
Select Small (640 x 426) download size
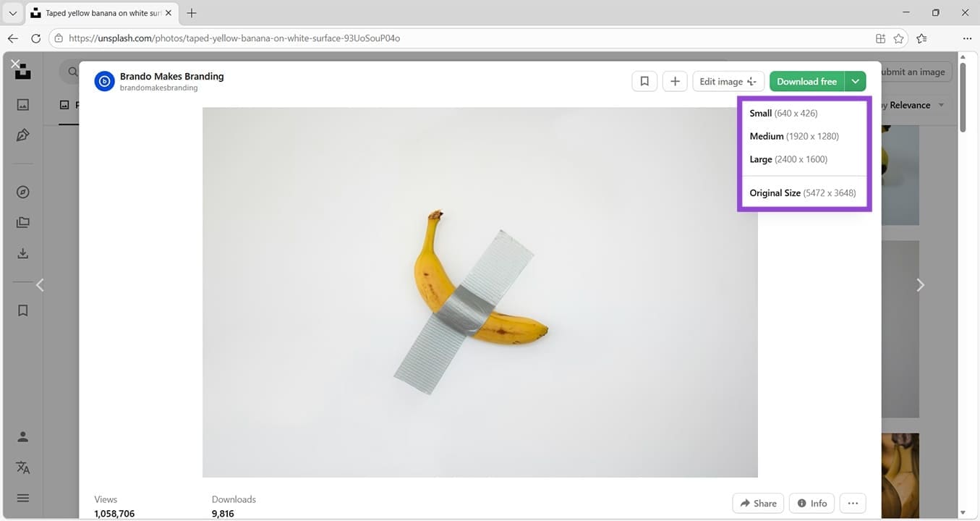pos(783,114)
